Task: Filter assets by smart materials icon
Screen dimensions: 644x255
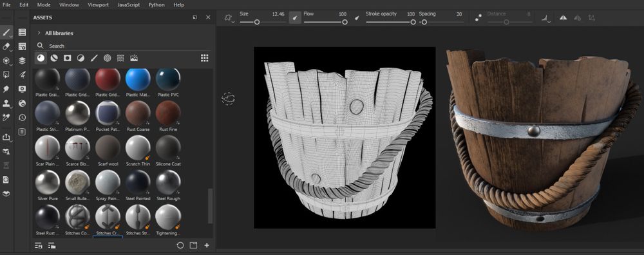Action: click(54, 58)
